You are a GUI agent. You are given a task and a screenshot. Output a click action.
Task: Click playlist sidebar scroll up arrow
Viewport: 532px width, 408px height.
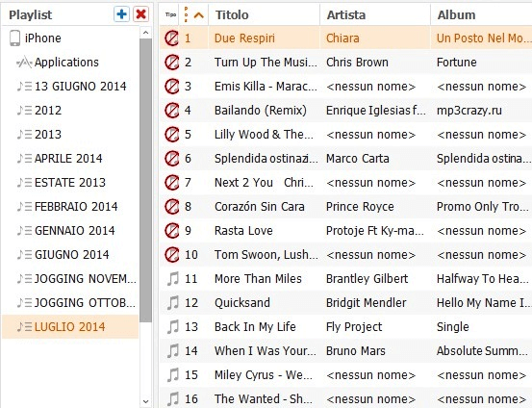point(146,33)
